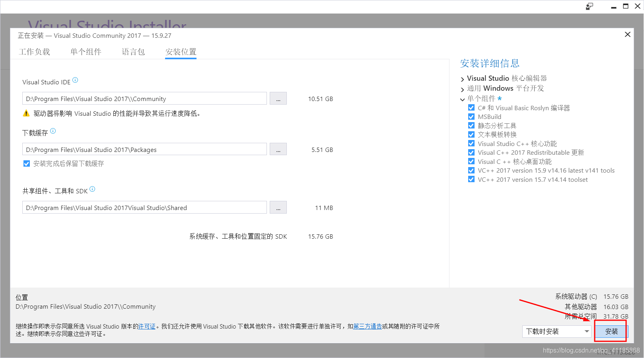Uncheck VC++ 2017 version 15.9 v14.16 tools
This screenshot has width=644, height=358.
tap(471, 170)
